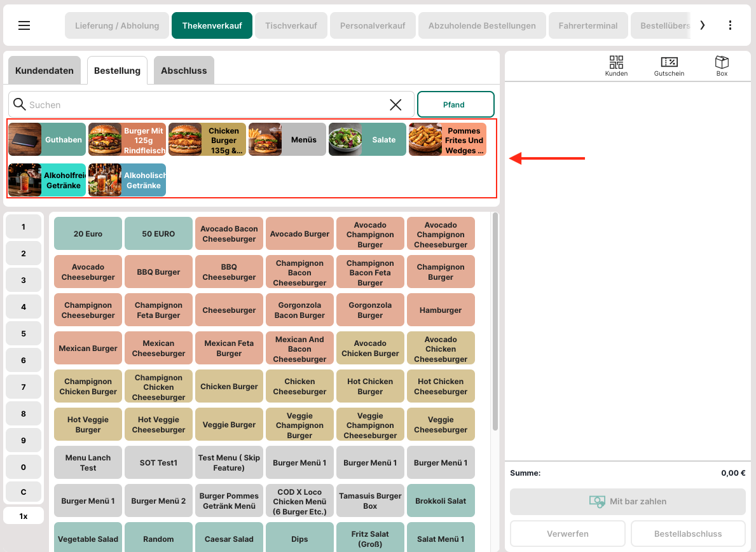Switch to the Tischverkauf tab
Screen dimensions: 756x552
291,26
